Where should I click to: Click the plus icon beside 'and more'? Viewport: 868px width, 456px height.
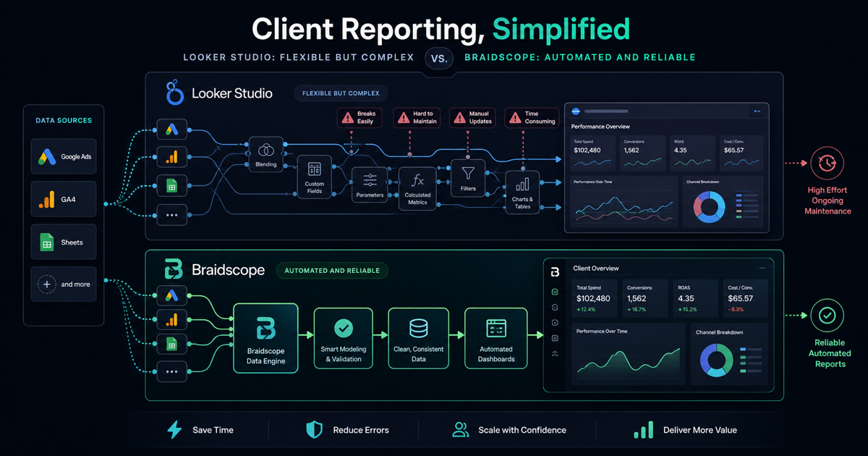48,284
